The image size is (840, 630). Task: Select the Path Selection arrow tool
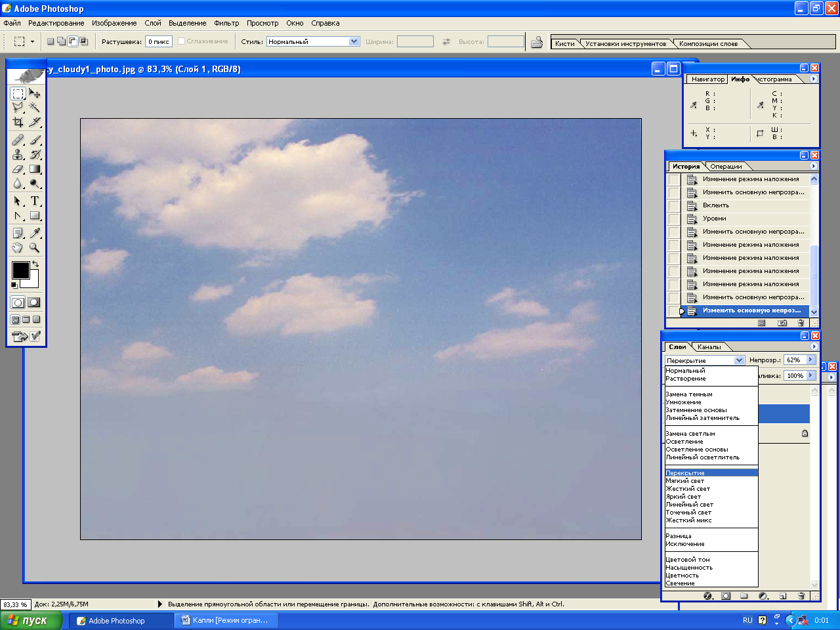(x=18, y=201)
